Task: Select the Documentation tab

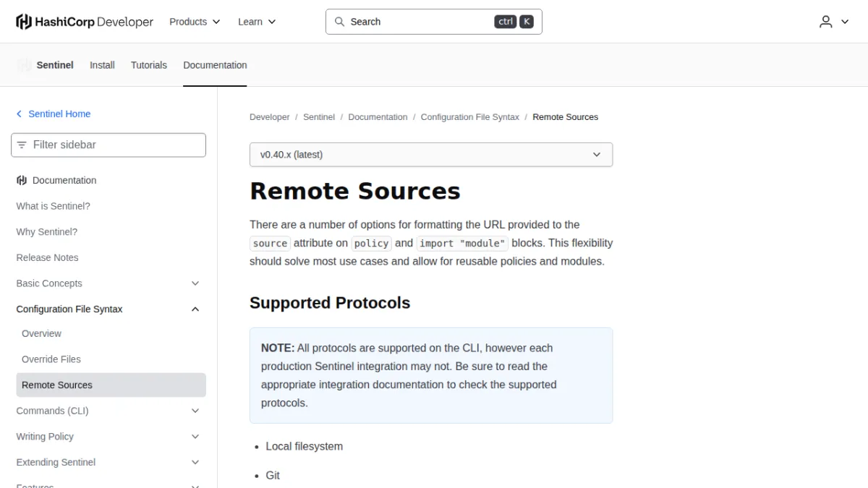Action: [215, 65]
